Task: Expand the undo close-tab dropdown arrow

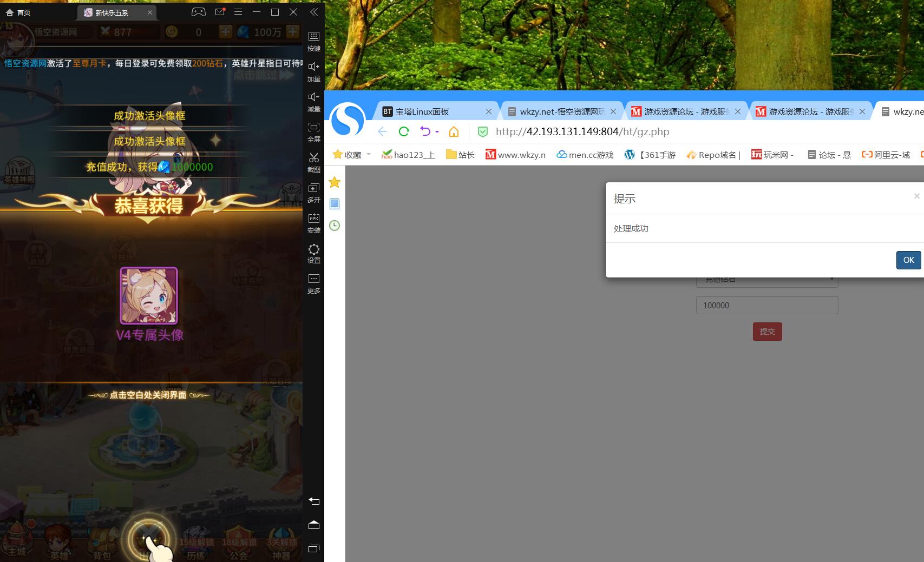Action: [437, 132]
